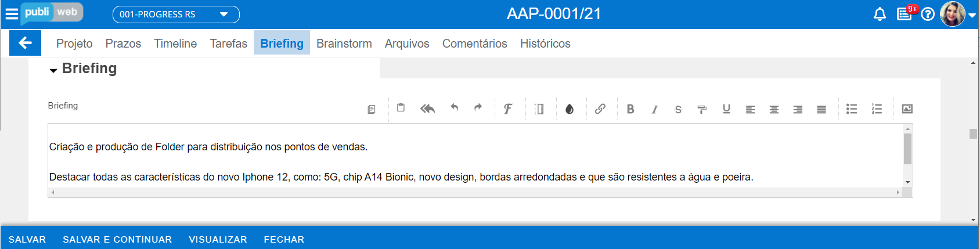This screenshot has width=980, height=249.
Task: Click the page vertical scrollbar thumb
Action: (973, 133)
